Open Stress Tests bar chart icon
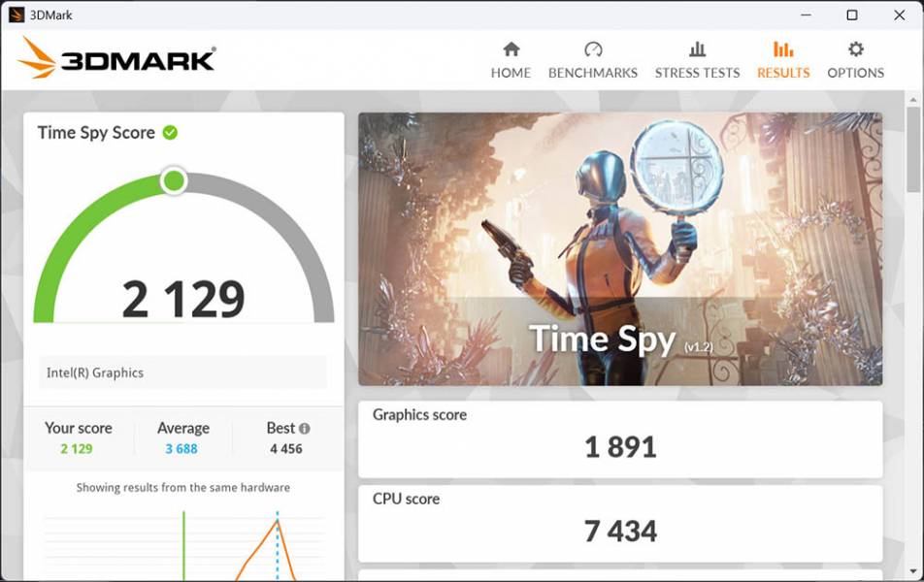The width and height of the screenshot is (924, 582). (x=697, y=48)
